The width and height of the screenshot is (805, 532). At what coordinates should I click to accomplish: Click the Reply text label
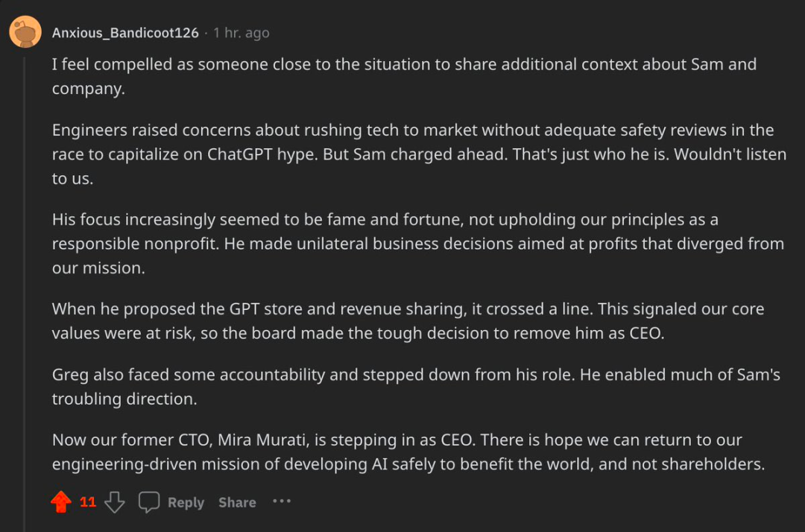coord(186,503)
